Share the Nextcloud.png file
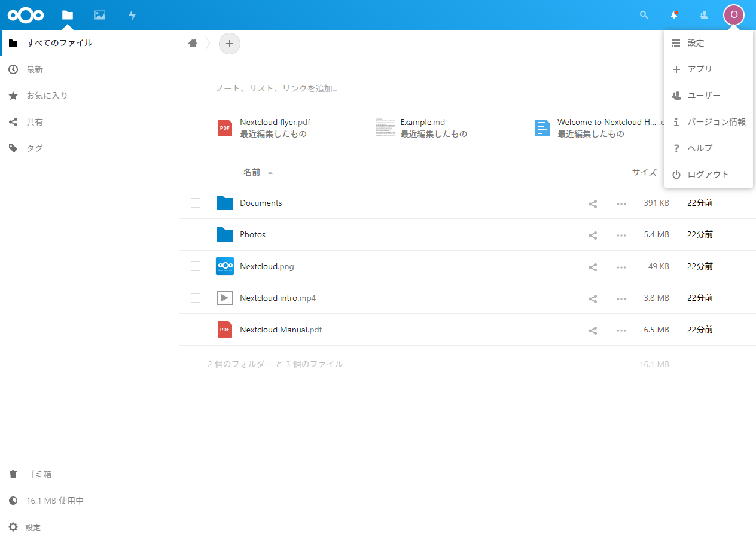 pyautogui.click(x=593, y=267)
